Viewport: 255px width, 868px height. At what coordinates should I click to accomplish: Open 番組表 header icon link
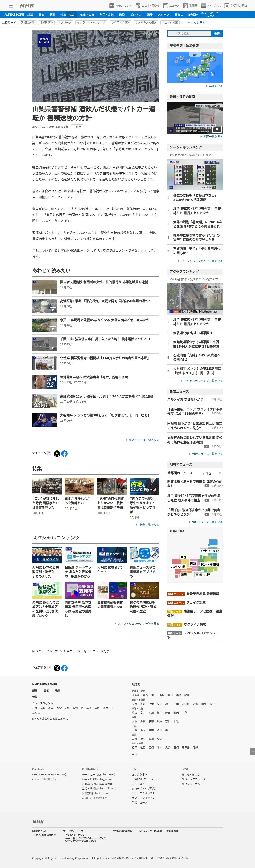pos(190,6)
